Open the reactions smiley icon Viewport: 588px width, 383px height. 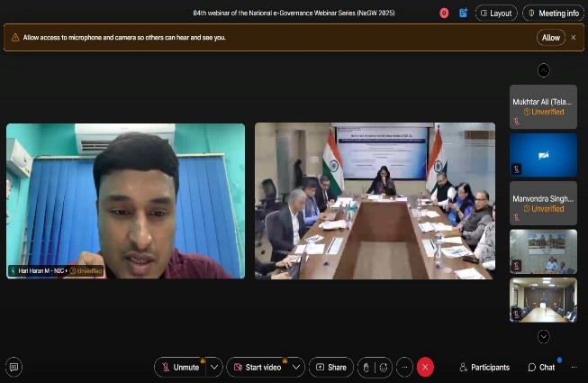pos(384,368)
